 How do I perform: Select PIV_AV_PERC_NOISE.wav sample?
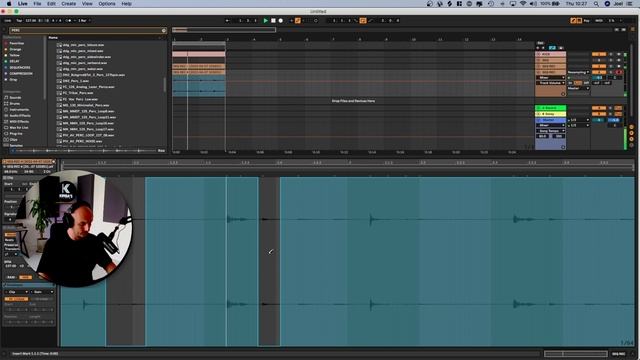[82, 141]
